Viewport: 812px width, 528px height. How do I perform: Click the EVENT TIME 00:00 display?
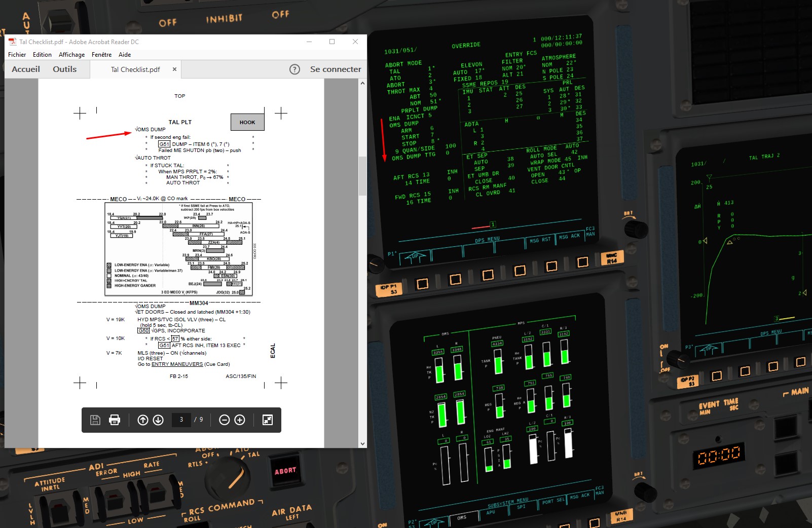pyautogui.click(x=719, y=455)
